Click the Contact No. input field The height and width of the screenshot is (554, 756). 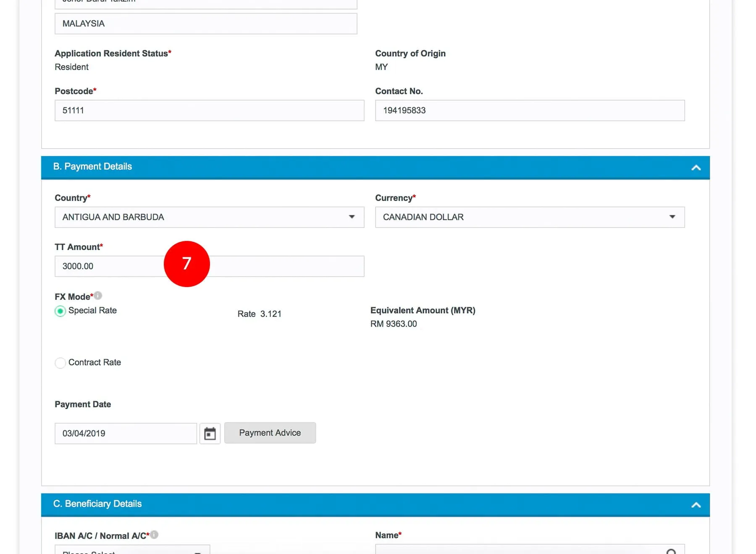(529, 110)
